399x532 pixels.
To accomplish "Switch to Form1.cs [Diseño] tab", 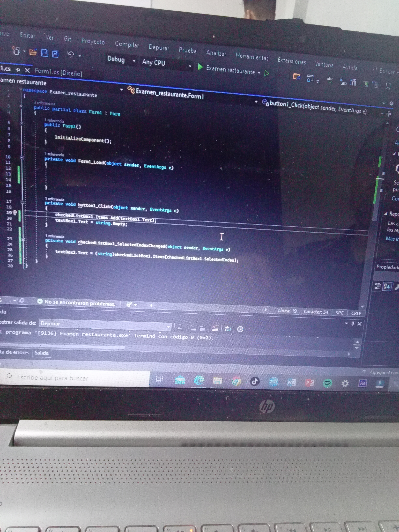I will click(59, 72).
